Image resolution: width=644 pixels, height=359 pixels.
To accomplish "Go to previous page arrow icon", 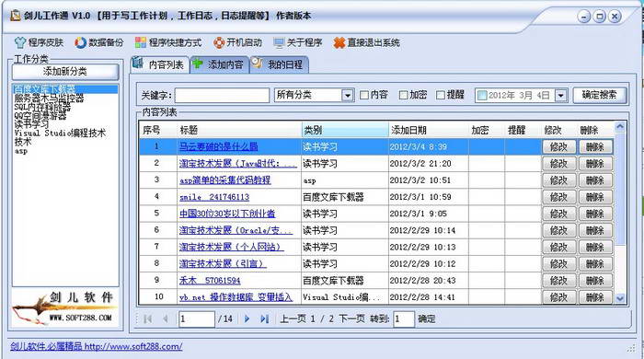I will (166, 318).
